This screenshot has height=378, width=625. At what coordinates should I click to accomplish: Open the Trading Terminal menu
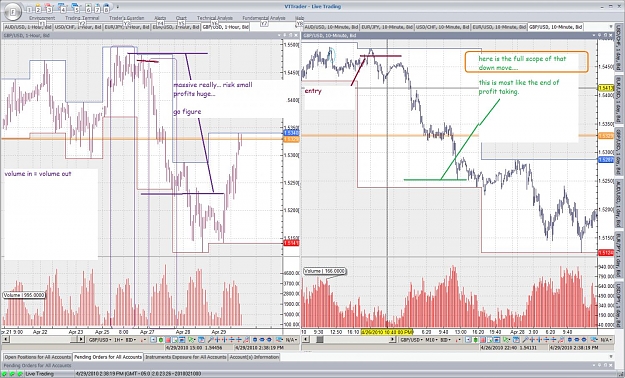pos(82,18)
